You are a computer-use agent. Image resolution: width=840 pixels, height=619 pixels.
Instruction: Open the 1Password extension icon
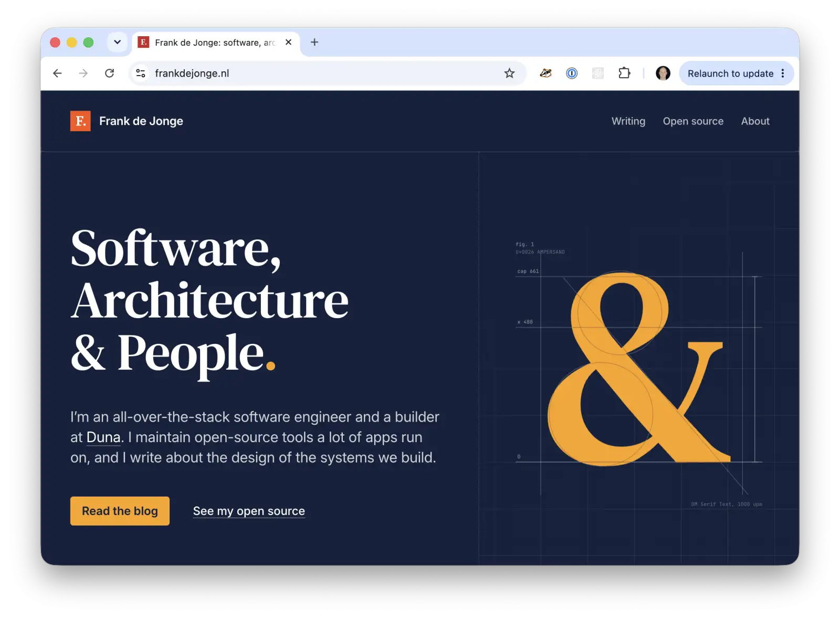click(x=572, y=74)
